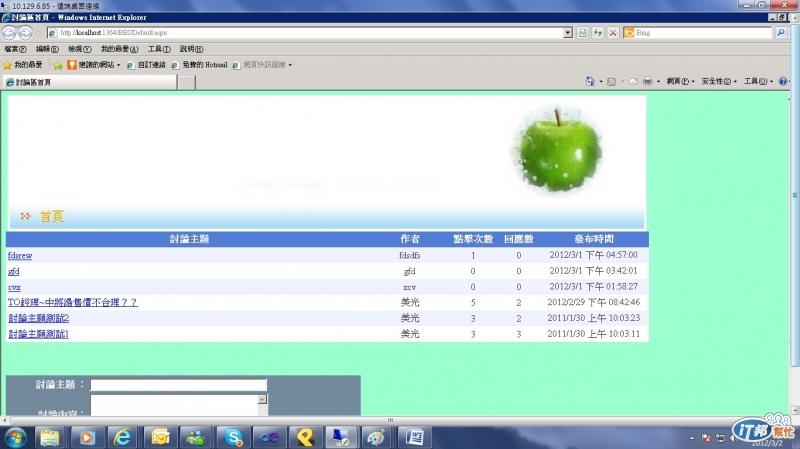Open the 工具(O) command bar menu
This screenshot has width=800, height=449.
758,81
